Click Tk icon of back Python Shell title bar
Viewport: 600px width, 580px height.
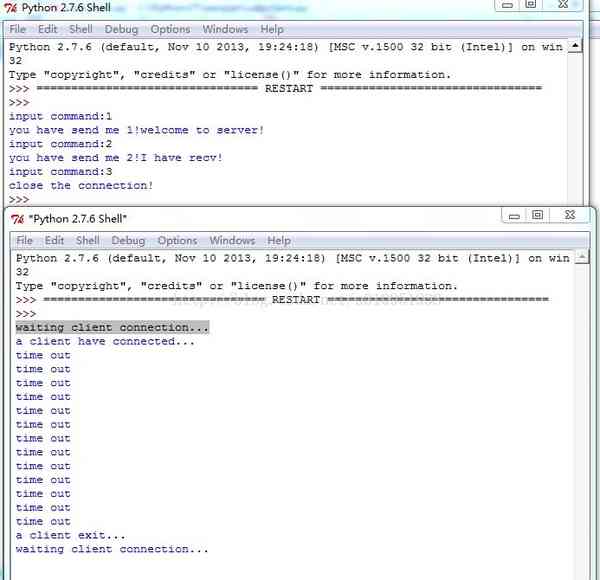(11, 8)
